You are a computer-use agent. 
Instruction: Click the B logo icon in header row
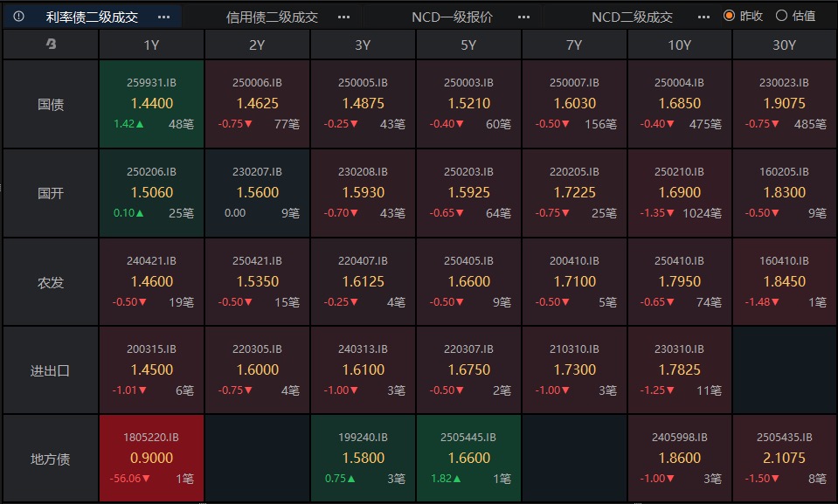pyautogui.click(x=51, y=44)
